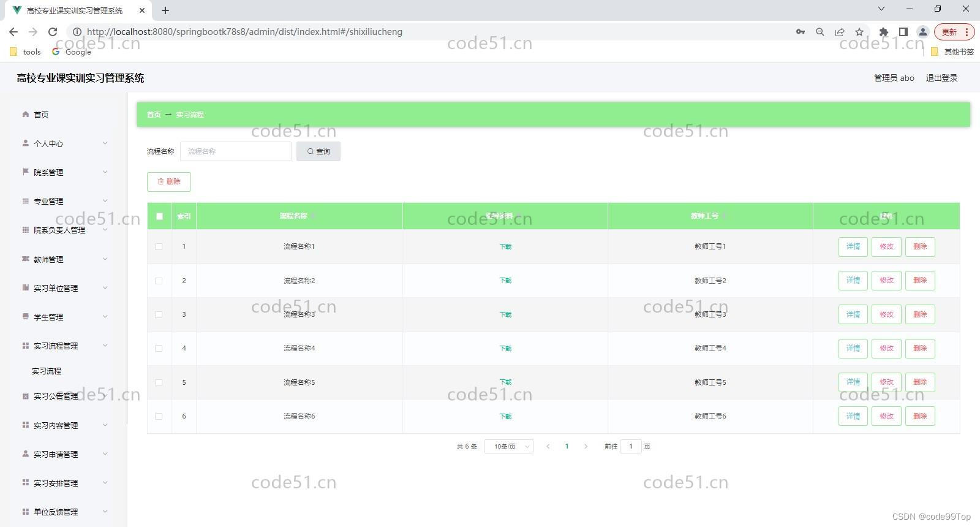Click the grid icon beside 实习内容管理

(25, 425)
